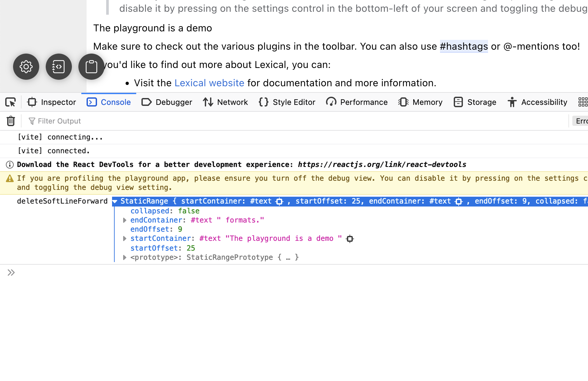This screenshot has width=588, height=381.
Task: Open the settings gear floating button
Action: click(x=26, y=67)
